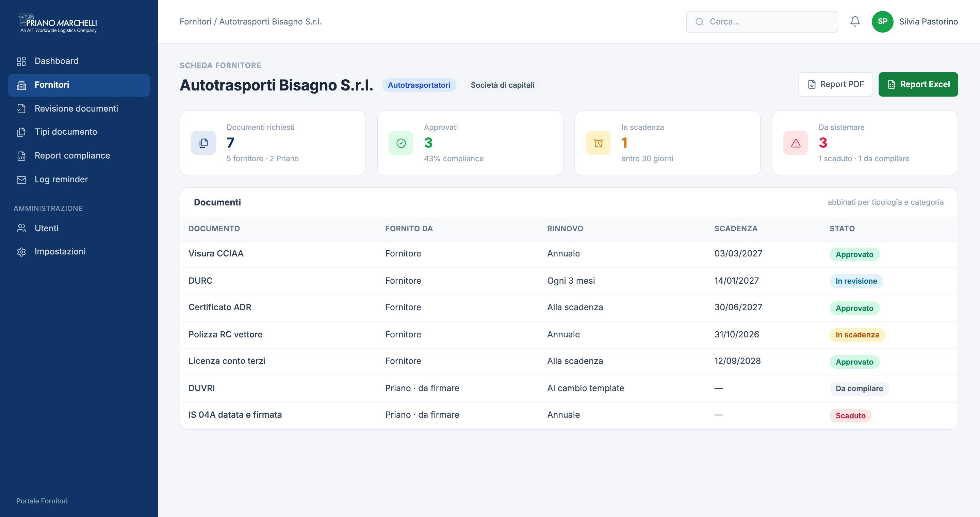Screen dimensions: 980x517
Task: Open notifications bell icon
Action: (x=855, y=21)
